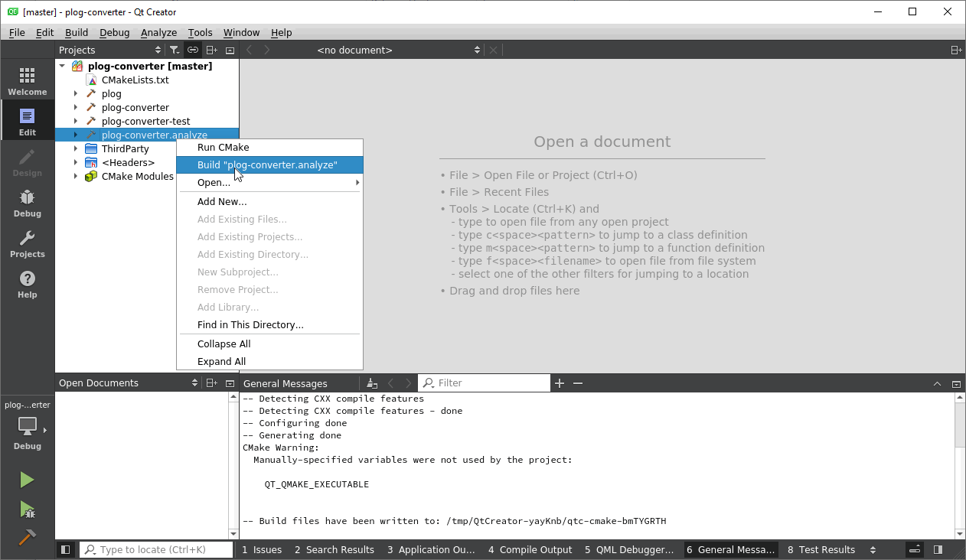Choose Expand All
The image size is (966, 560).
pyautogui.click(x=269, y=361)
